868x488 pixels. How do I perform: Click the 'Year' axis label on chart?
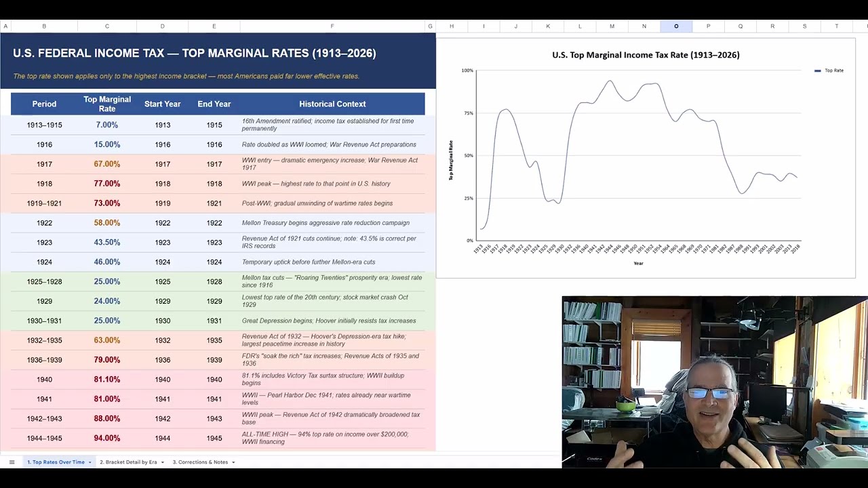[x=638, y=264]
